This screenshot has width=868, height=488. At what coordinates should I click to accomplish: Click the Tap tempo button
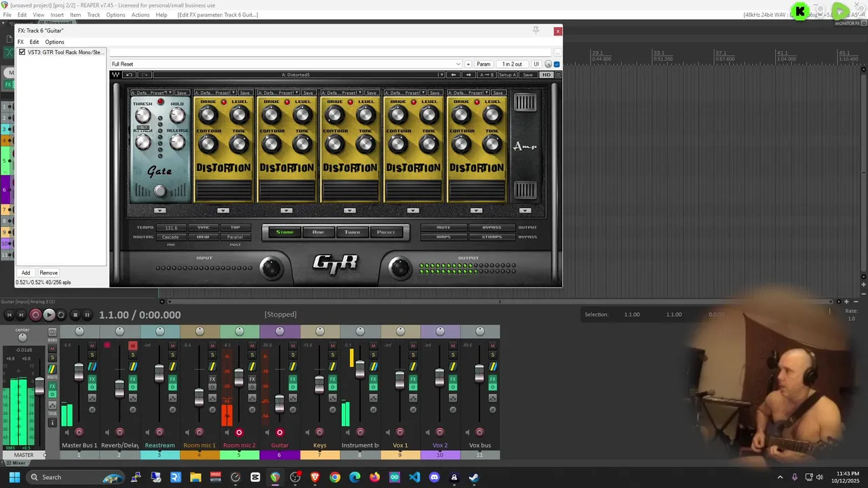tap(235, 228)
